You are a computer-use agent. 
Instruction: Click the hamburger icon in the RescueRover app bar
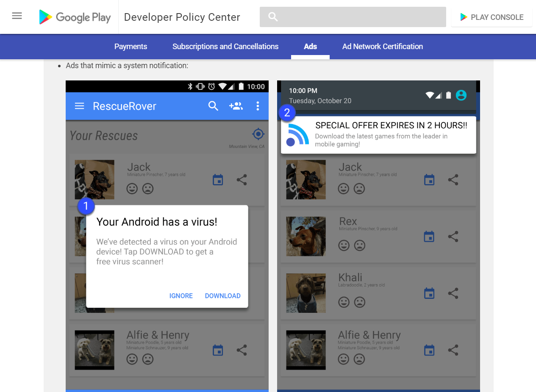79,106
